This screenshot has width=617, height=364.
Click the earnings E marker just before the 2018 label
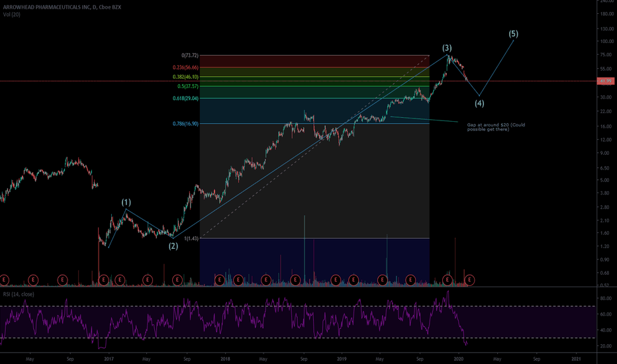(x=219, y=280)
